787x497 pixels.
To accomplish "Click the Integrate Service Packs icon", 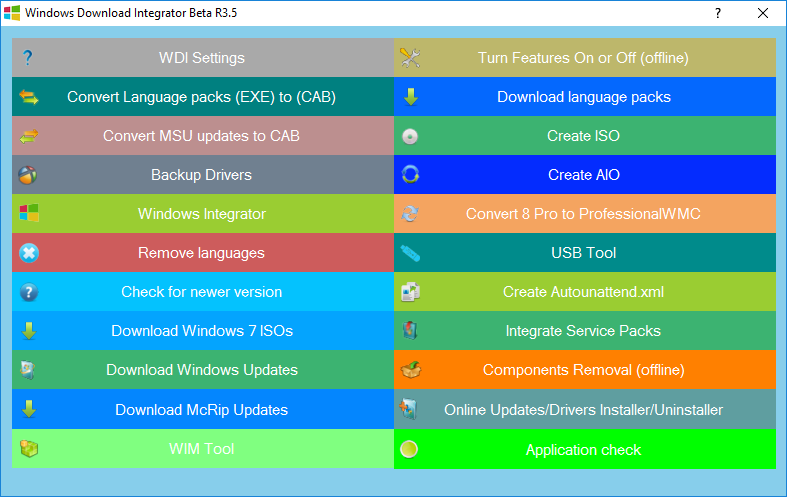I will pyautogui.click(x=410, y=331).
